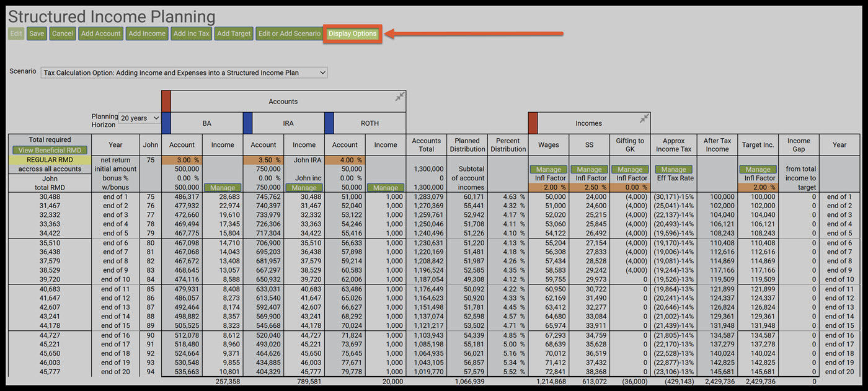Edit Target Inc. inflation factor 2.00 %

[758, 188]
